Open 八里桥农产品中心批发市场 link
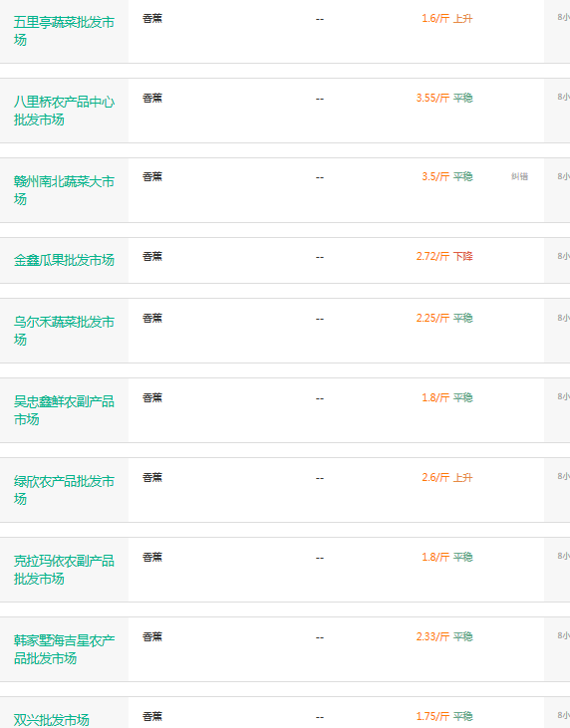Viewport: 570px width, 728px height. coord(64,111)
